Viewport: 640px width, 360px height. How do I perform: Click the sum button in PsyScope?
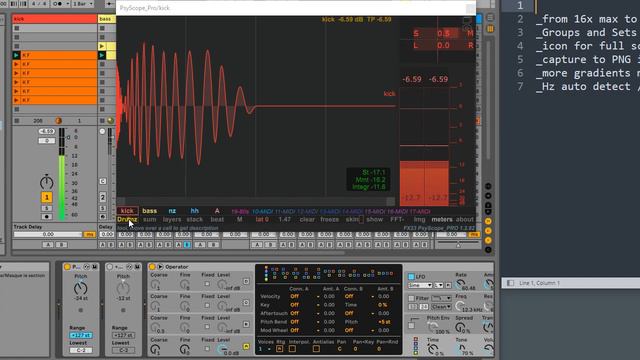[x=149, y=220]
